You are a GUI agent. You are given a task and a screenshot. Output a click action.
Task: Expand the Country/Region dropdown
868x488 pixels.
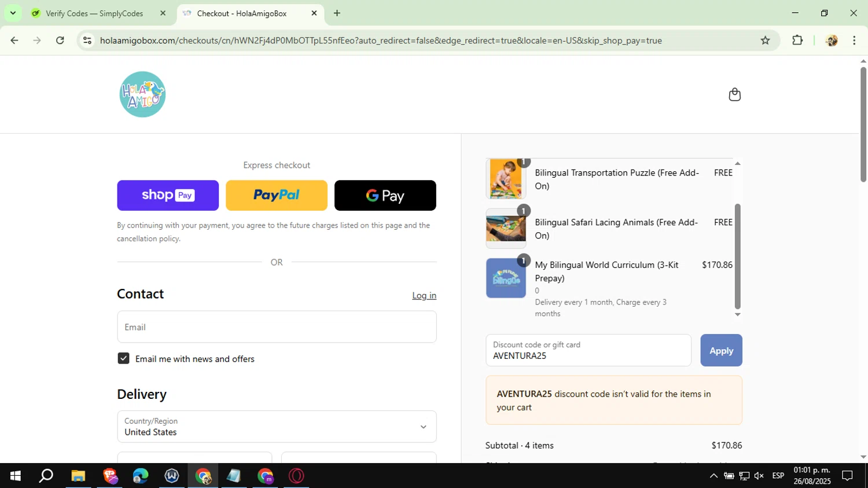coord(277,427)
